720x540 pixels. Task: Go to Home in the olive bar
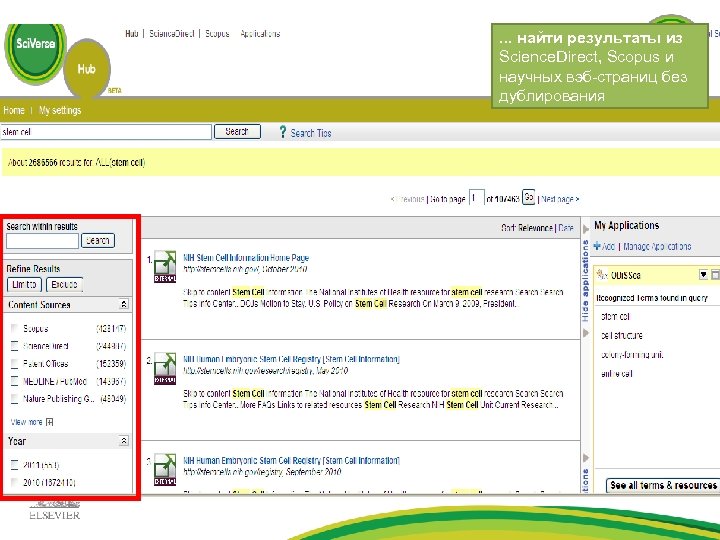pyautogui.click(x=14, y=110)
